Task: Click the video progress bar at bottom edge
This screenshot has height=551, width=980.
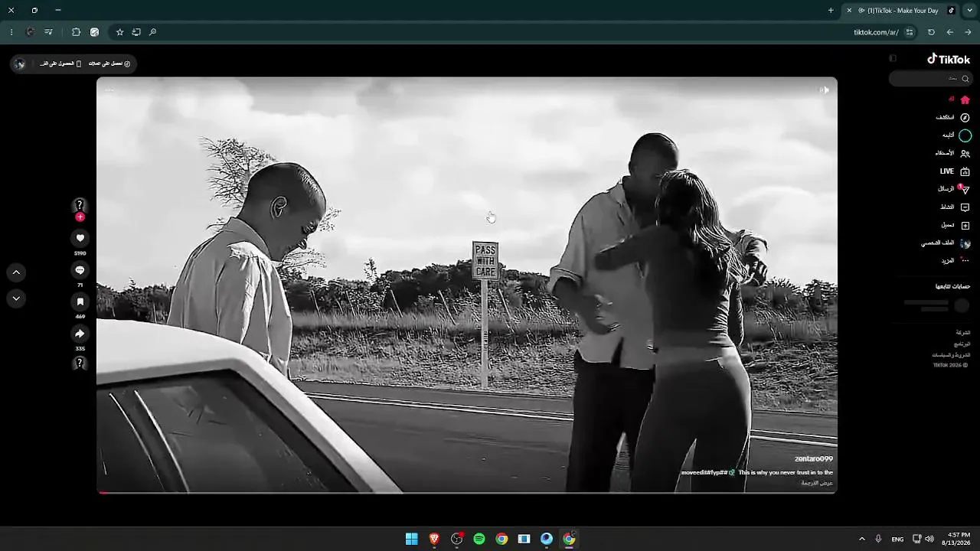Action: click(467, 492)
